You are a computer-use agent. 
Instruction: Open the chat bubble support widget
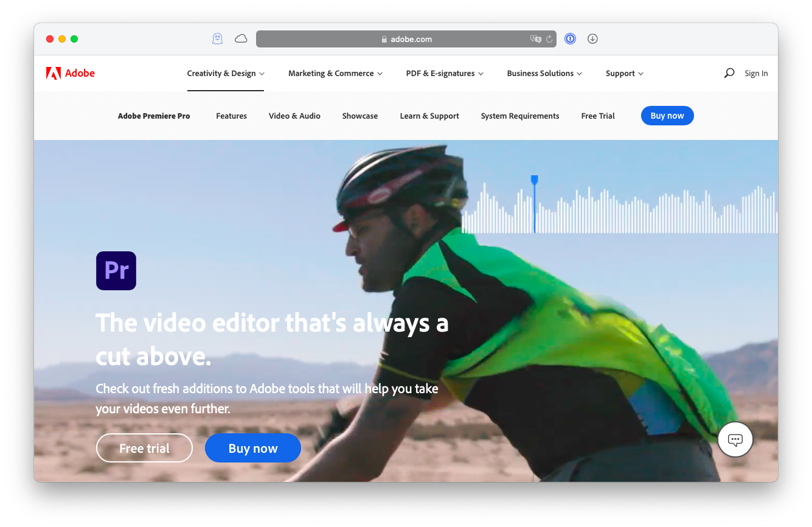tap(735, 439)
